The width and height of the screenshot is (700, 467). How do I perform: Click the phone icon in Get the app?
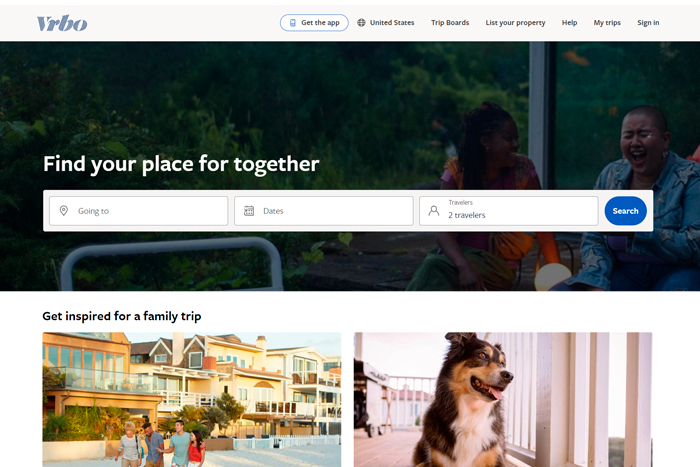click(293, 23)
